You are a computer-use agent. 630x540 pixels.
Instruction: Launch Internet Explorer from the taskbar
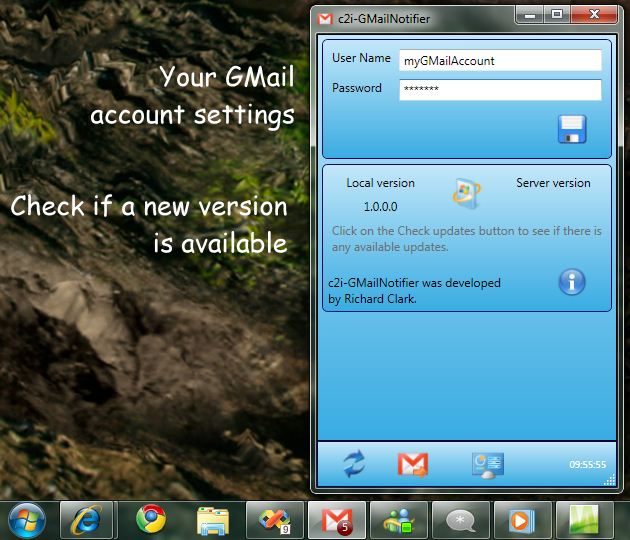pyautogui.click(x=87, y=519)
